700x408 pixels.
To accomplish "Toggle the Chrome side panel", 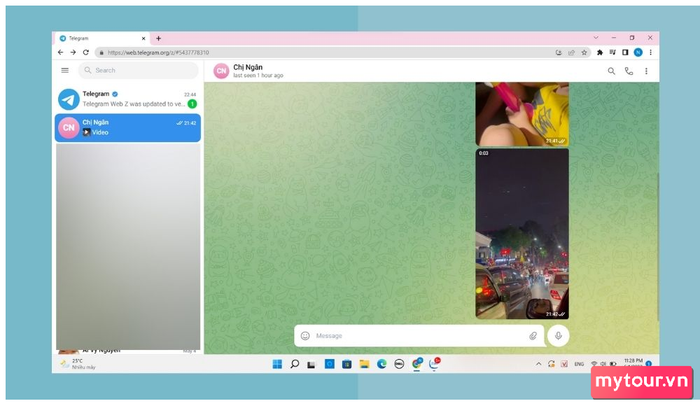I will [625, 52].
